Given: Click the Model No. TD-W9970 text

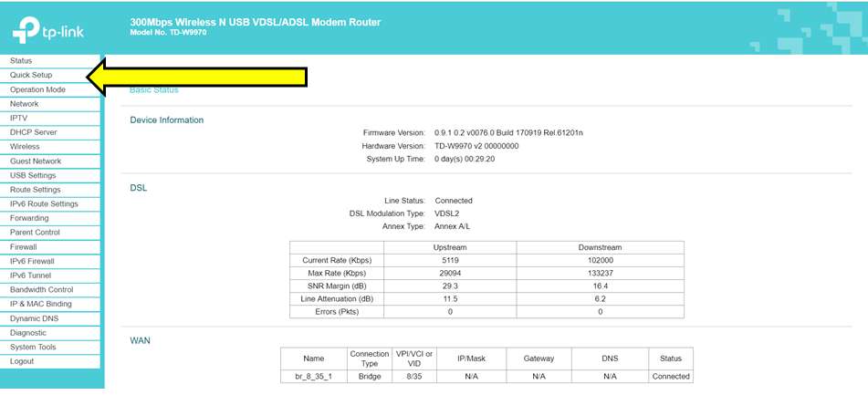Looking at the screenshot, I should point(168,33).
